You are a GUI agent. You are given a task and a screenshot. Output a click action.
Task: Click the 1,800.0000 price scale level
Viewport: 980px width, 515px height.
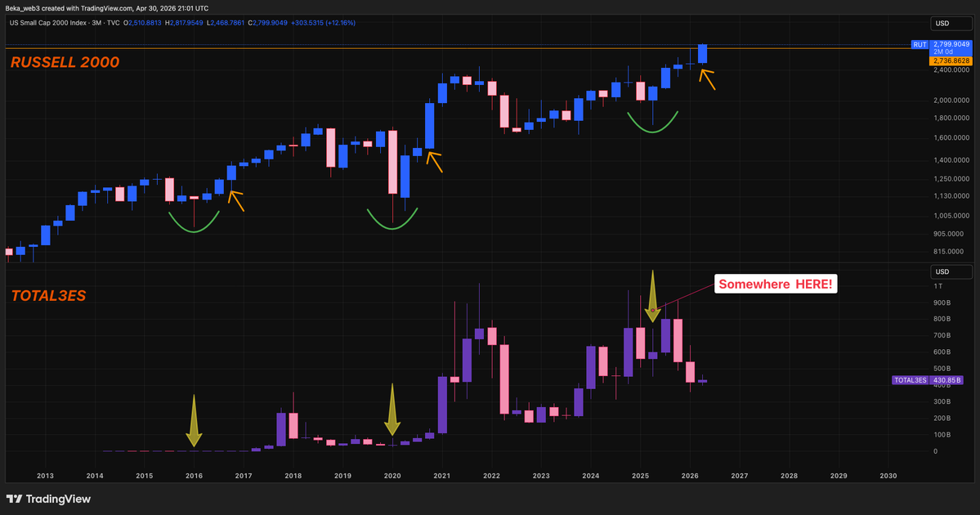(x=951, y=119)
